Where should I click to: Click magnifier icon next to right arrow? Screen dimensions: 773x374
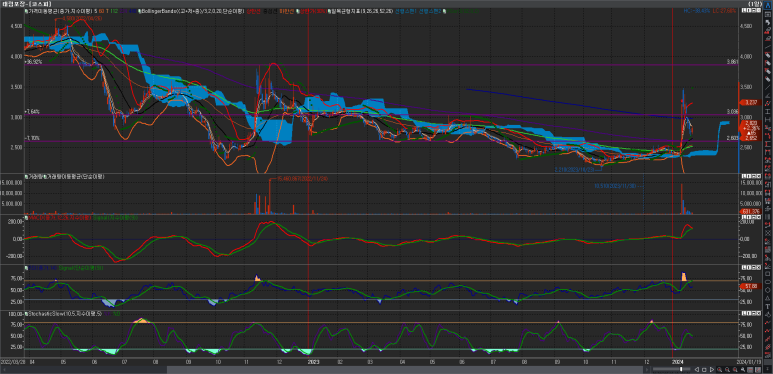pos(719,370)
